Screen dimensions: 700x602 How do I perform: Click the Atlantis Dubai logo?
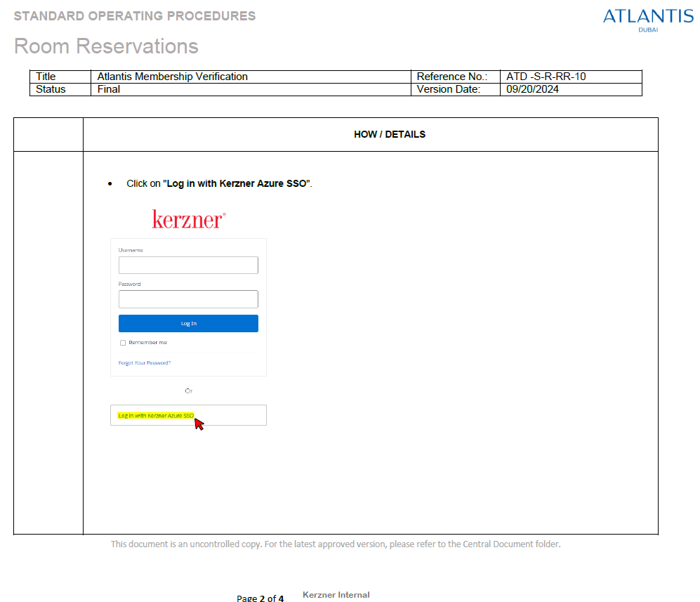648,20
